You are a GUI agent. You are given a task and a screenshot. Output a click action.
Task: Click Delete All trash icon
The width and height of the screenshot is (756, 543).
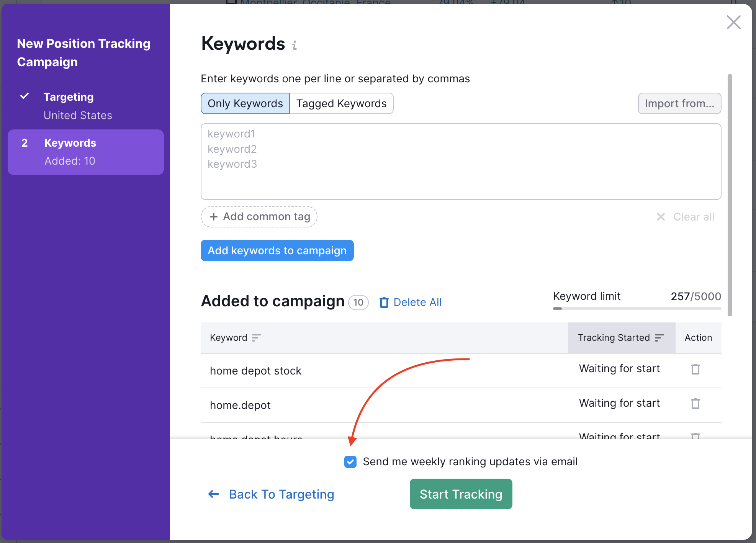tap(384, 303)
